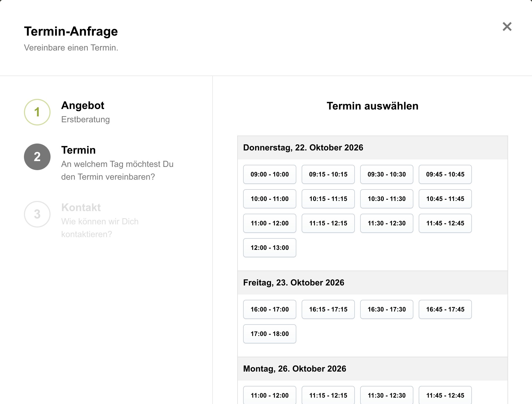Click the Angebot step heading
This screenshot has height=404, width=532.
[83, 106]
